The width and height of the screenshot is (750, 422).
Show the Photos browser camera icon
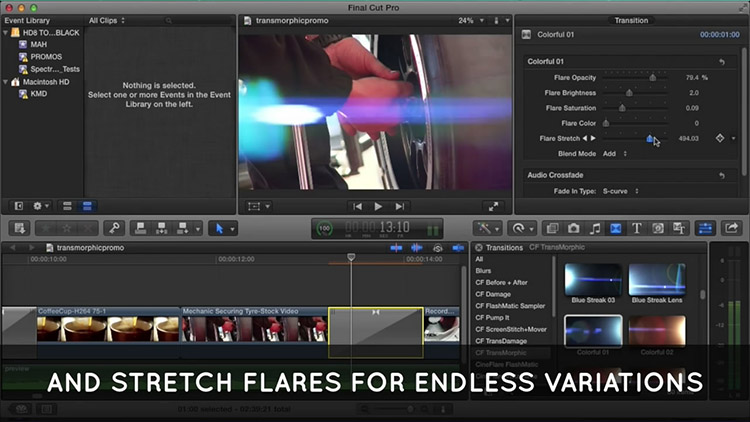pos(574,228)
